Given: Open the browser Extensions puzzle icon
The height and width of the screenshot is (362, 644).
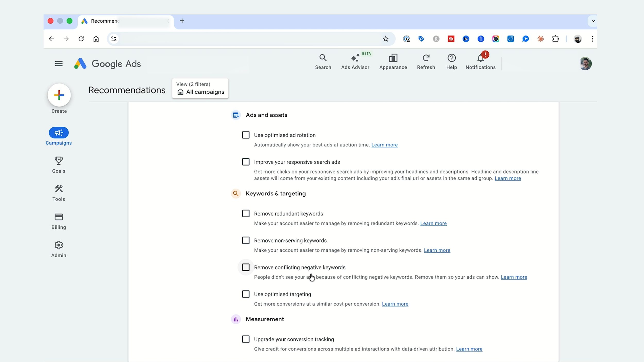Looking at the screenshot, I should click(x=555, y=39).
